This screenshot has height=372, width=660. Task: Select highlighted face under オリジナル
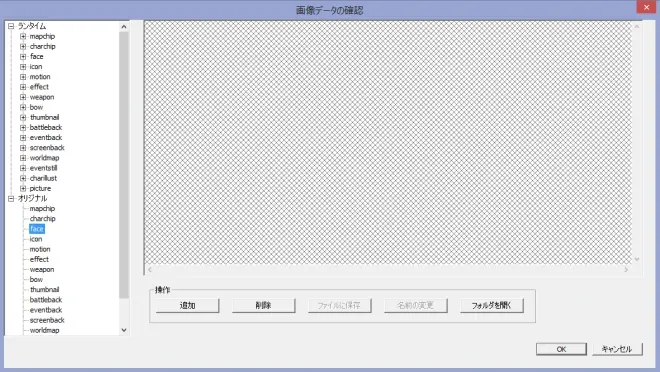click(x=37, y=229)
